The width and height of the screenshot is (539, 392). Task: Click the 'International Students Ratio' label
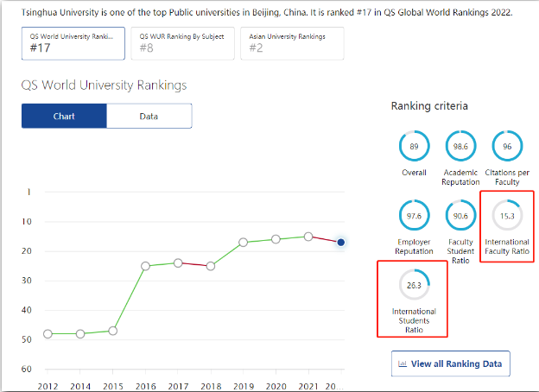point(414,320)
